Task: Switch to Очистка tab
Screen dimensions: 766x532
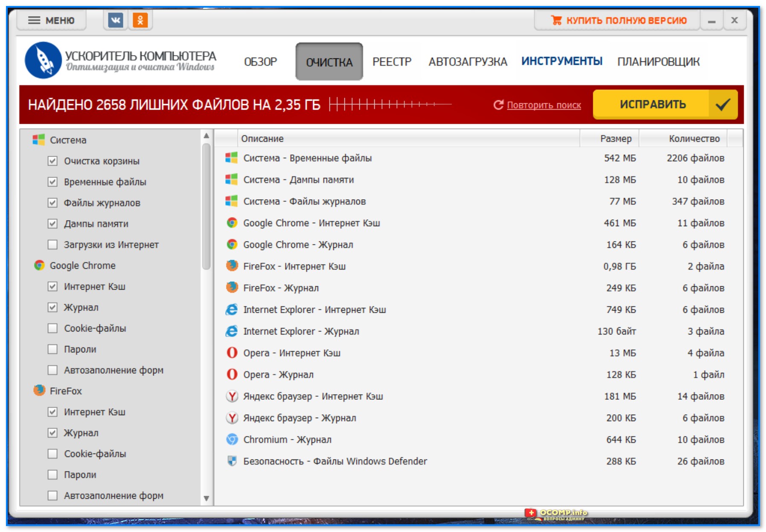Action: (x=329, y=62)
